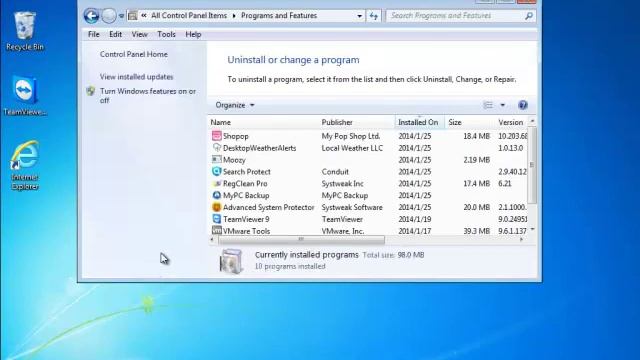Click the horizontal scrollbar right arrow
Screen dimensions: 640x360
522,240
